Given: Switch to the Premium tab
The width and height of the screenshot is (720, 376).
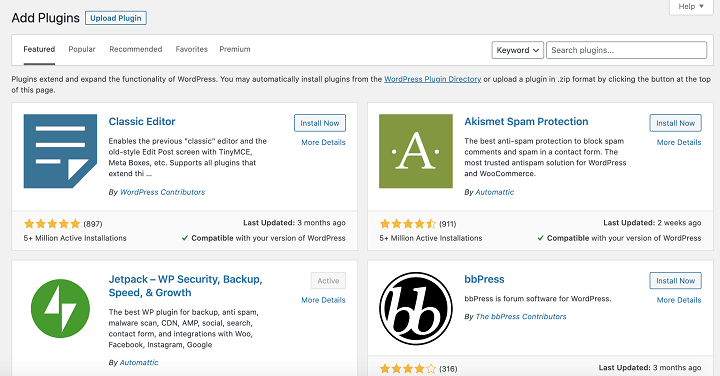Looking at the screenshot, I should click(235, 49).
